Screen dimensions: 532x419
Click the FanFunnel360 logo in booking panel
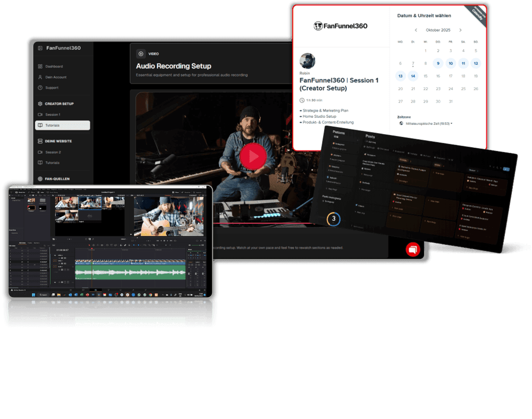(340, 26)
